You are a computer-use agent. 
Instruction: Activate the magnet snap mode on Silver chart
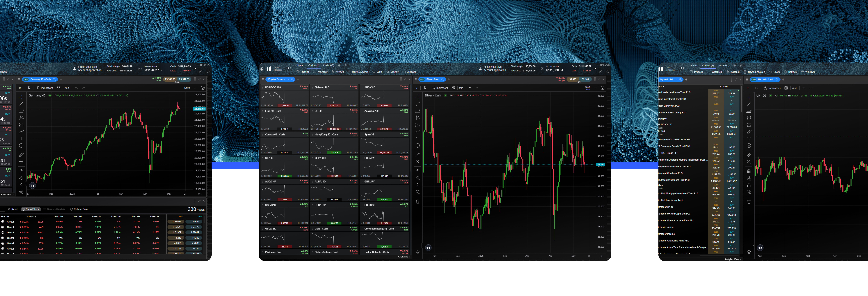coord(417,171)
